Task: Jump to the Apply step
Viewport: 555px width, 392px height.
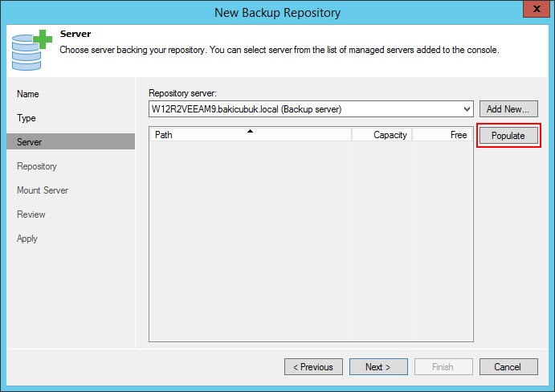Action: coord(27,239)
